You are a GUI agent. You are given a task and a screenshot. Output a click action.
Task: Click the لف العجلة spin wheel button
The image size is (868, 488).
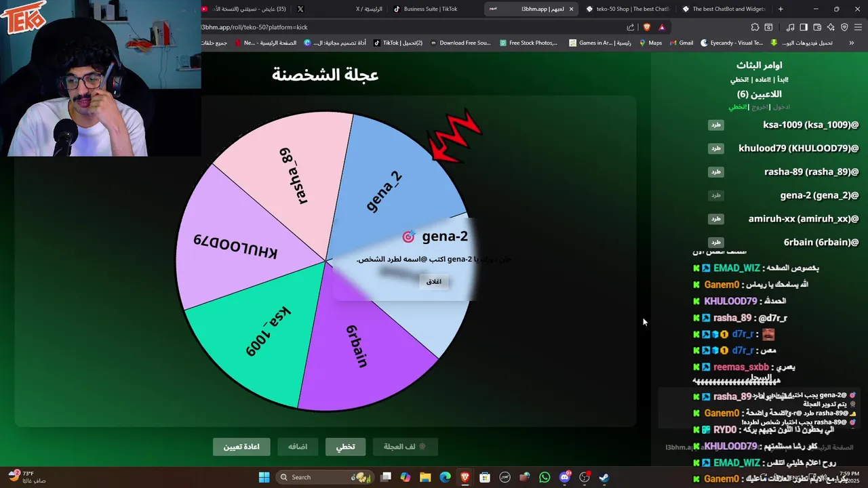click(405, 447)
